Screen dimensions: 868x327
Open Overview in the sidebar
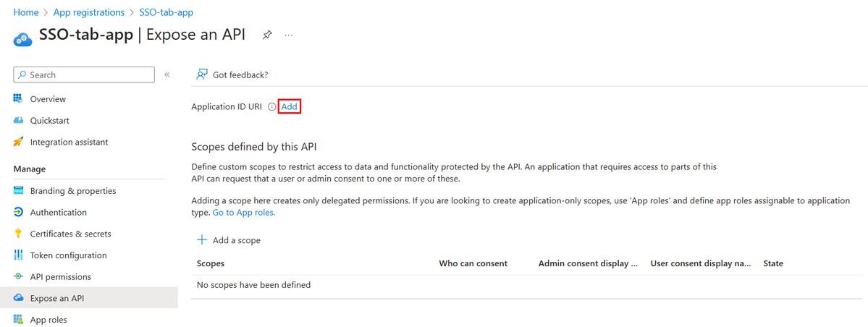pyautogui.click(x=48, y=99)
